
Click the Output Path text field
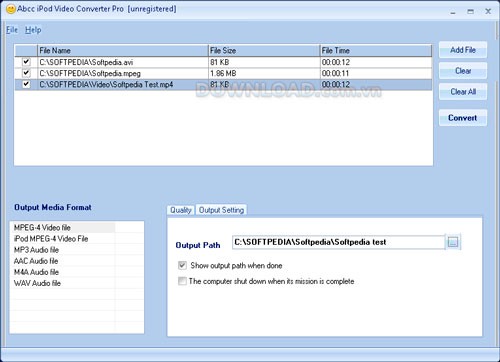click(x=338, y=242)
